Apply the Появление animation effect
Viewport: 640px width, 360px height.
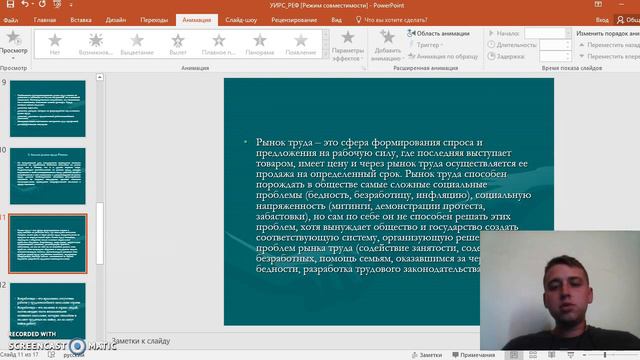[301, 44]
